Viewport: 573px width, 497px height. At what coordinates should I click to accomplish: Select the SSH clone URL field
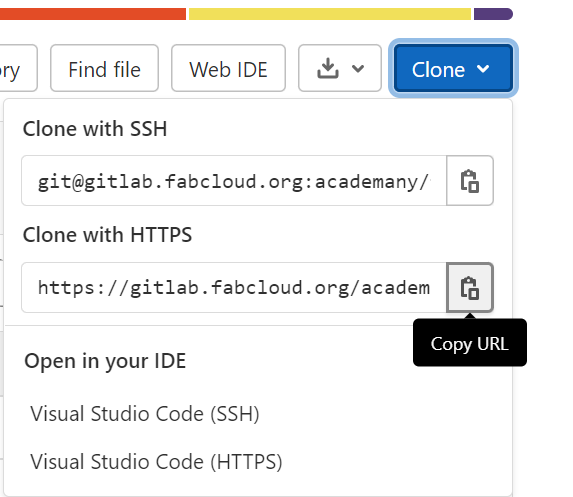(x=234, y=181)
